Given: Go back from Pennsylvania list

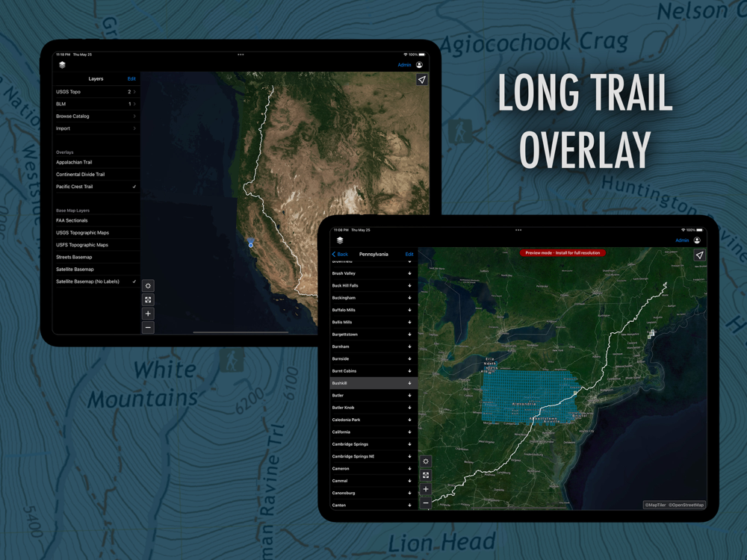Looking at the screenshot, I should pyautogui.click(x=340, y=255).
